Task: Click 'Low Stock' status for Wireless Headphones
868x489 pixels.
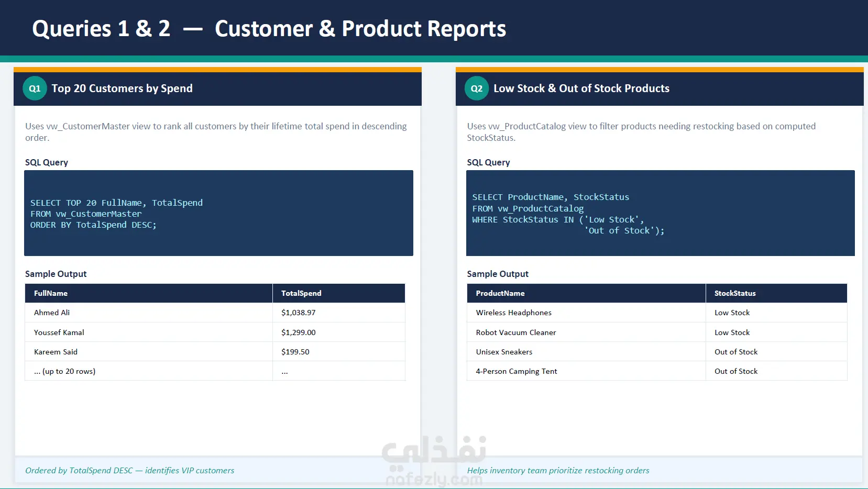Action: [x=776, y=313]
